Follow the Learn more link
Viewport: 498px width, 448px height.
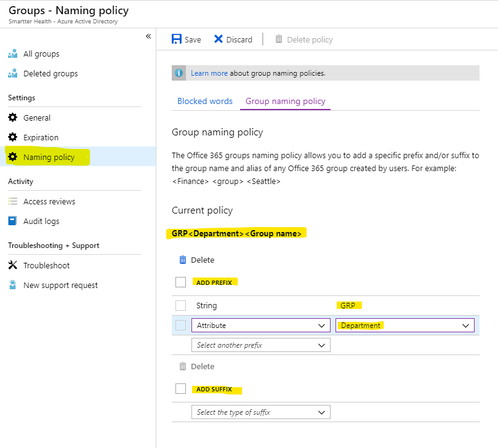209,73
